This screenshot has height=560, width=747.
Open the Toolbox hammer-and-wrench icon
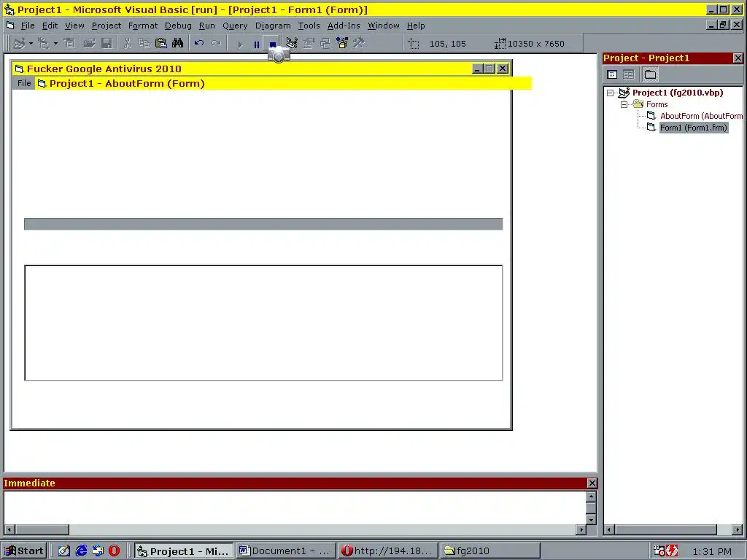pyautogui.click(x=359, y=43)
